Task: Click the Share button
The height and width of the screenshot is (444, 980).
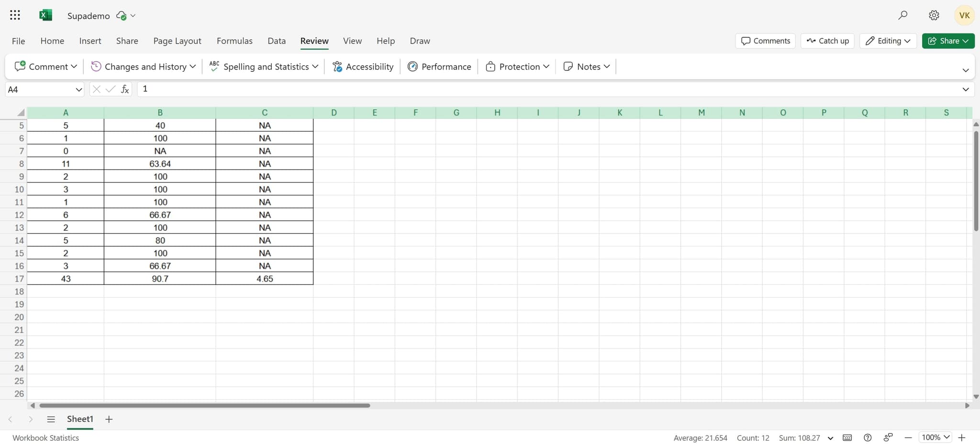Action: coord(948,41)
